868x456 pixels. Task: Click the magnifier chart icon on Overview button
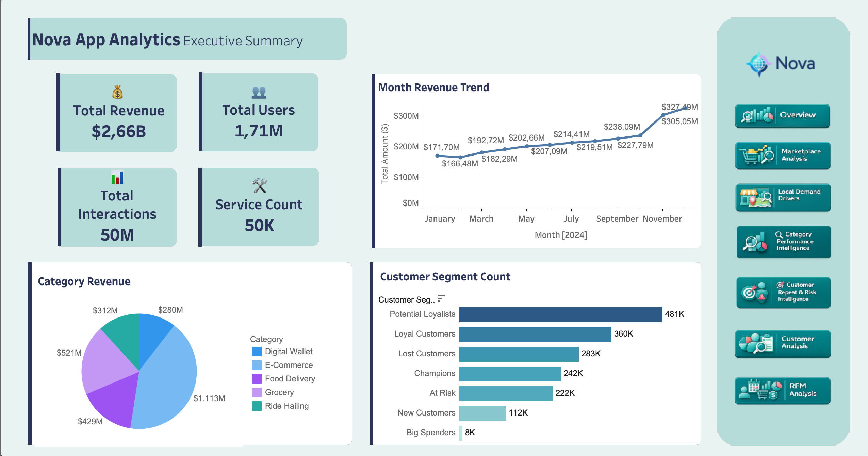757,116
